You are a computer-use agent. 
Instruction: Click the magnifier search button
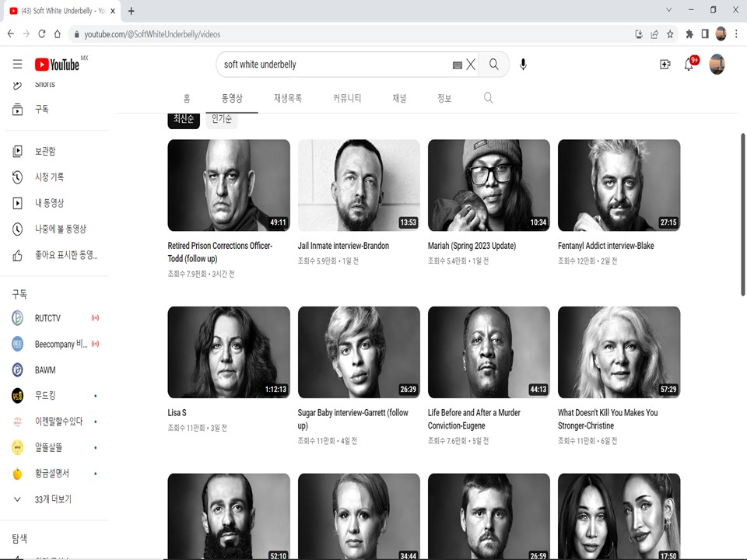pos(493,65)
